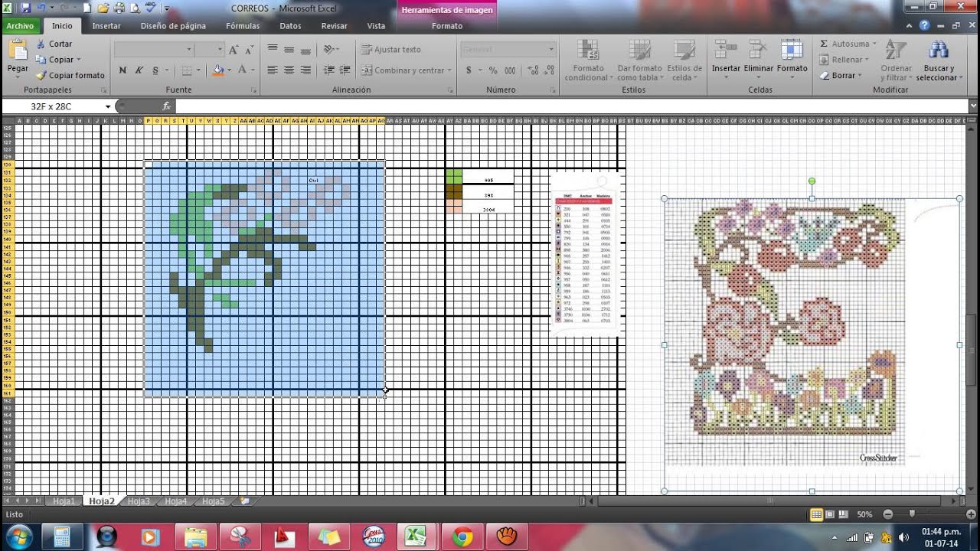Screen dimensions: 980x551
Task: Decrease font size with small A icon
Action: coord(250,50)
